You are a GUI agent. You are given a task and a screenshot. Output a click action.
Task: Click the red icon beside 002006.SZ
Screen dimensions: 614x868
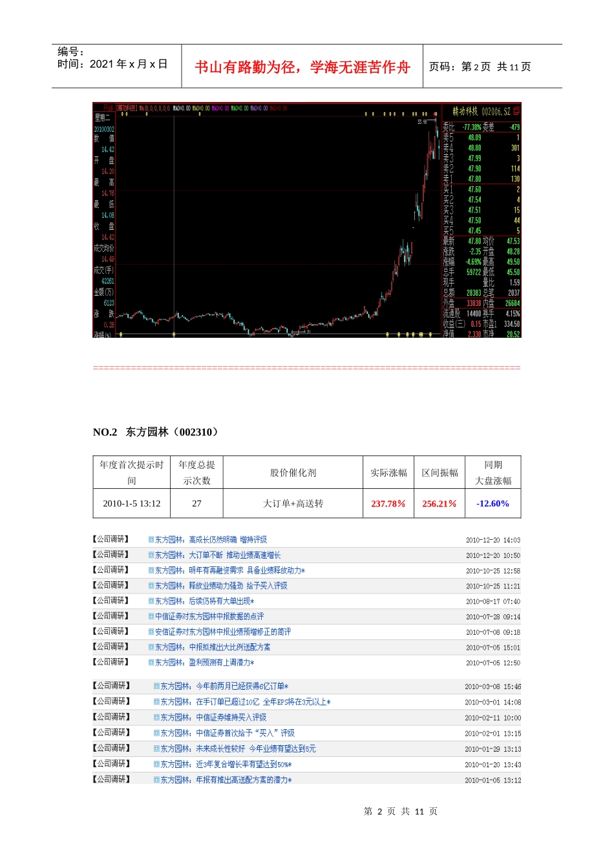(516, 111)
